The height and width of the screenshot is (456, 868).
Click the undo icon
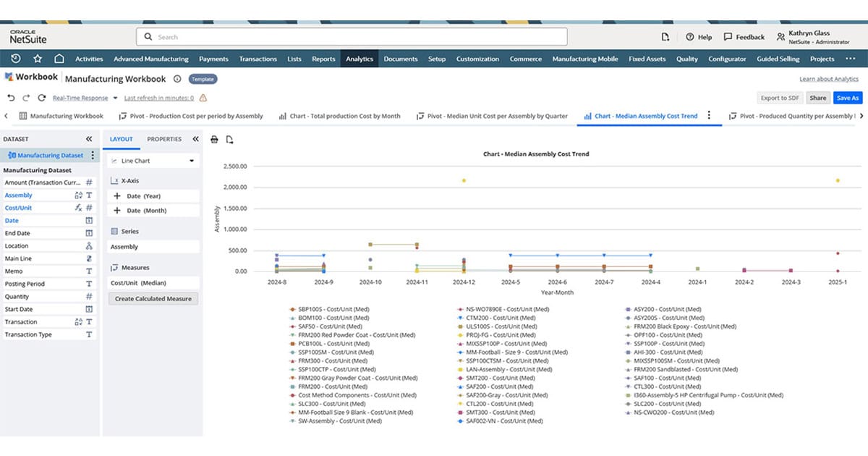(10, 98)
